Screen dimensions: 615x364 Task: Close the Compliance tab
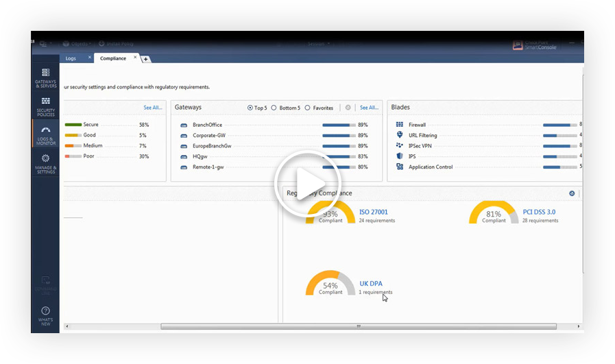[x=135, y=58]
